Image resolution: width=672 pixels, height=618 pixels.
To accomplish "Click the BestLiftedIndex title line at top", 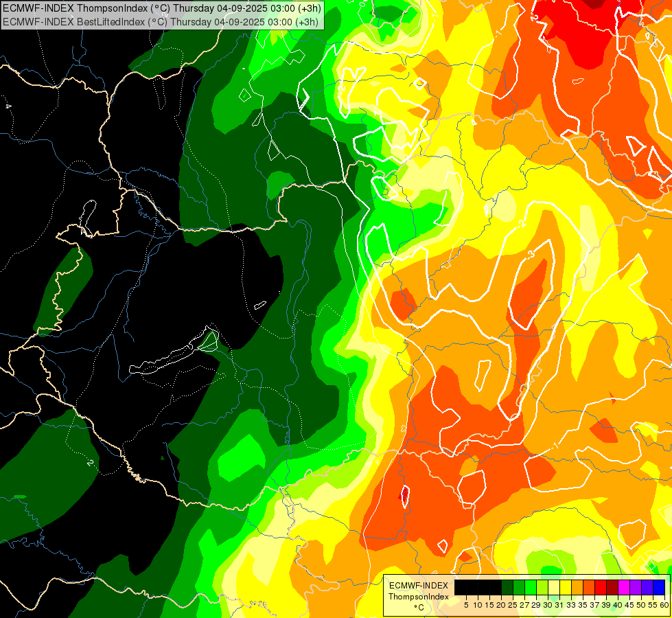I will pos(161,21).
